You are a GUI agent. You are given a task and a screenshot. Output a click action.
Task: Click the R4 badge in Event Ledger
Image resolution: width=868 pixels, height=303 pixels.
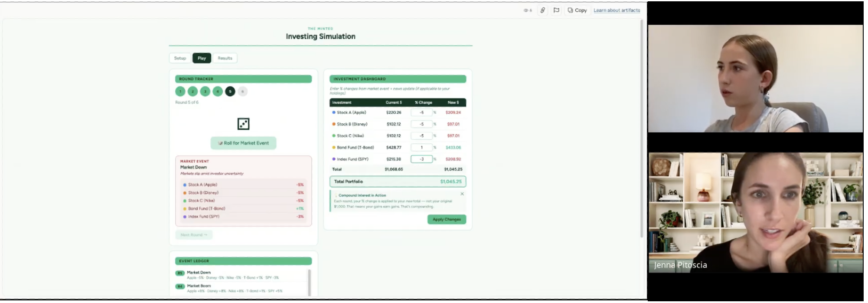click(x=180, y=287)
